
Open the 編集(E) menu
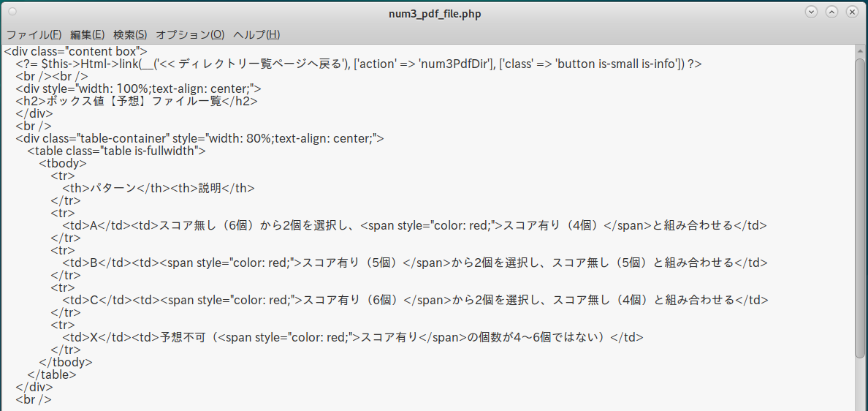(x=88, y=34)
